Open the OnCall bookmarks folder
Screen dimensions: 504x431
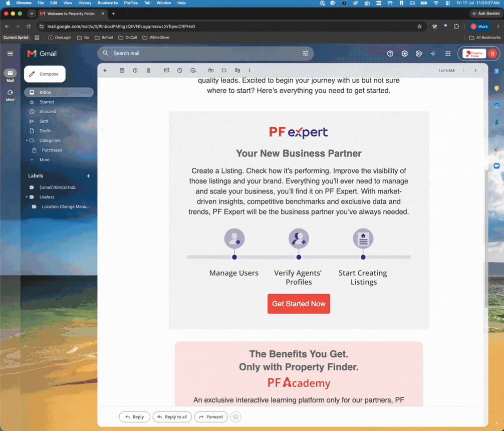click(128, 38)
